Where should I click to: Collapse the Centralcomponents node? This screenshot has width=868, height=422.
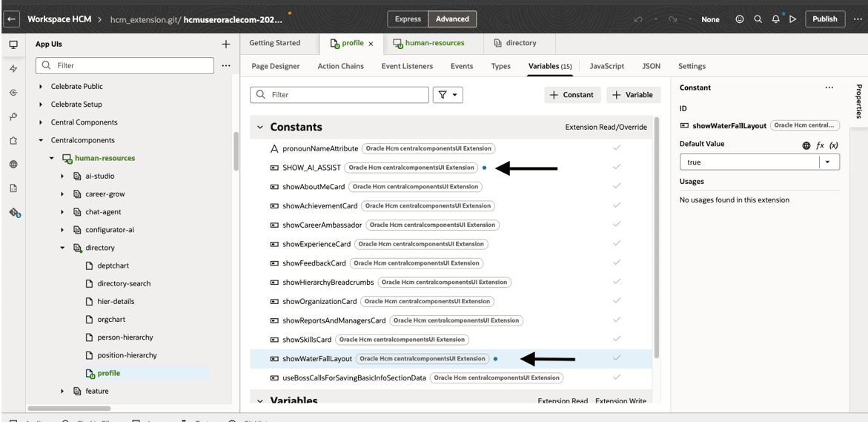[x=41, y=141]
